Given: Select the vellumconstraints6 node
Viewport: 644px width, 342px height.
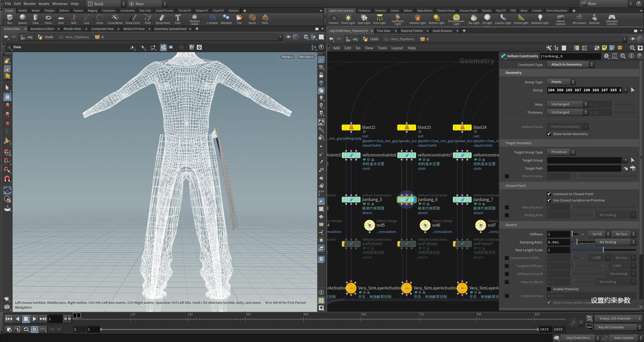Looking at the screenshot, I should coord(351,155).
